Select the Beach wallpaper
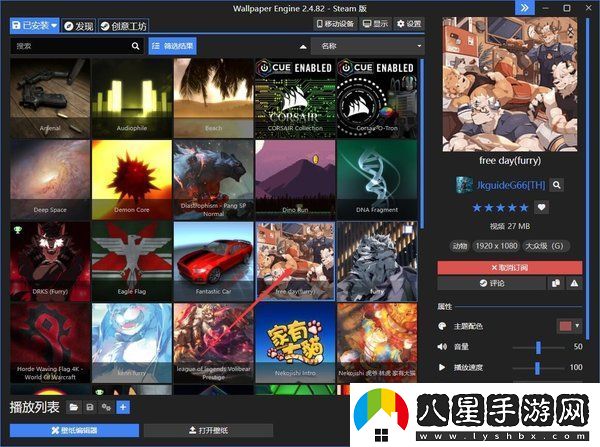 pos(214,98)
